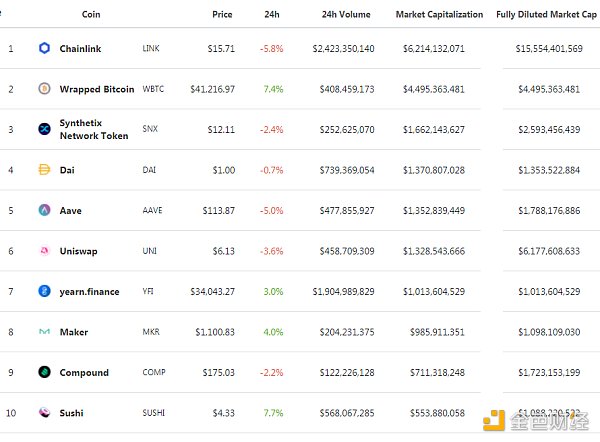Click the Synthetix Network Token icon
This screenshot has width=600, height=442.
(x=44, y=129)
